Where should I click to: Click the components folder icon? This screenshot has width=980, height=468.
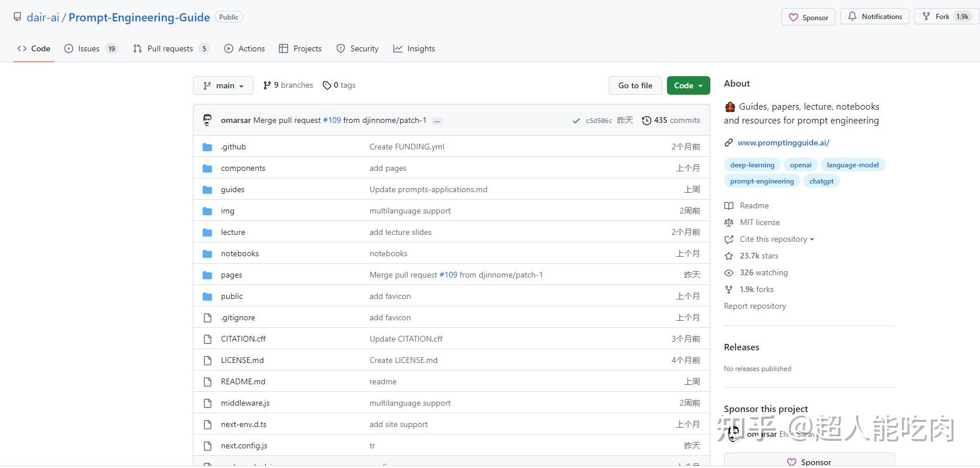pos(207,169)
